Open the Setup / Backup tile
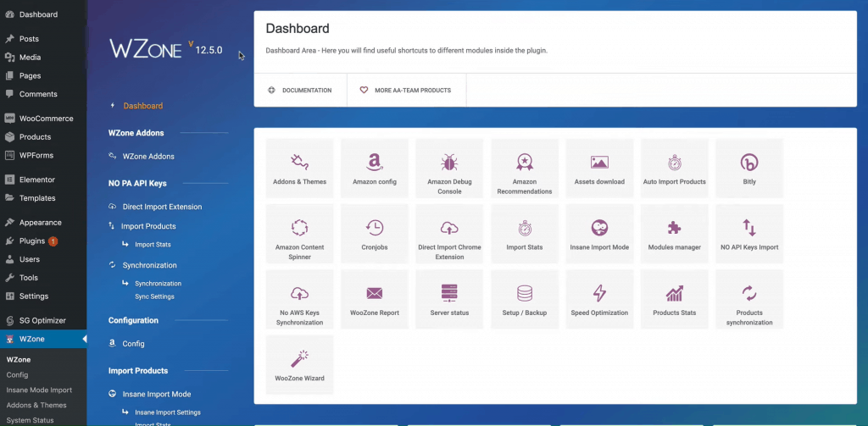868x426 pixels. pyautogui.click(x=524, y=298)
